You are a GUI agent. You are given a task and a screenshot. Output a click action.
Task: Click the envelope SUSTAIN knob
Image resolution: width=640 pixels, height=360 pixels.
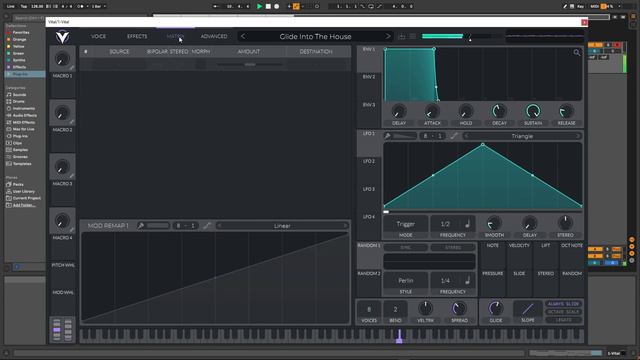(533, 111)
